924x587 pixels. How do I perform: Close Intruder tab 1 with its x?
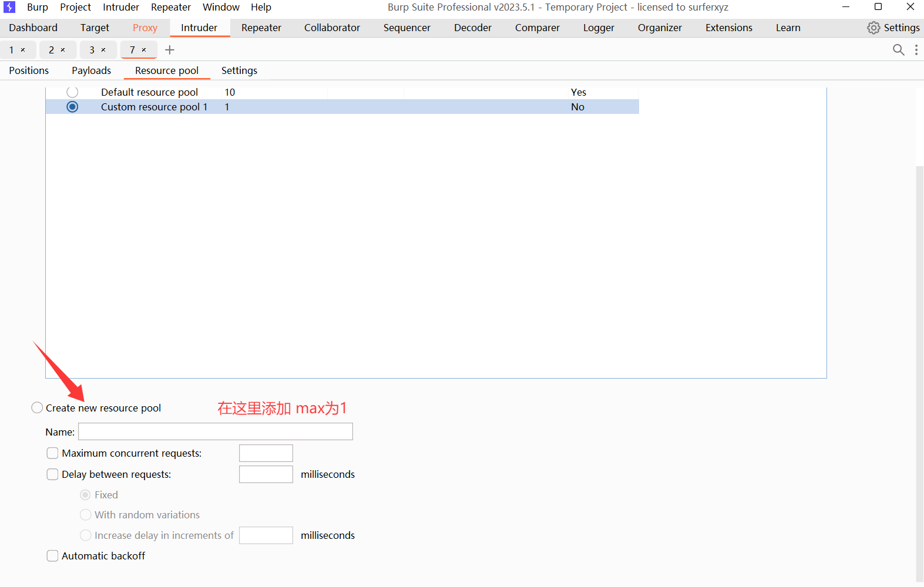point(23,50)
